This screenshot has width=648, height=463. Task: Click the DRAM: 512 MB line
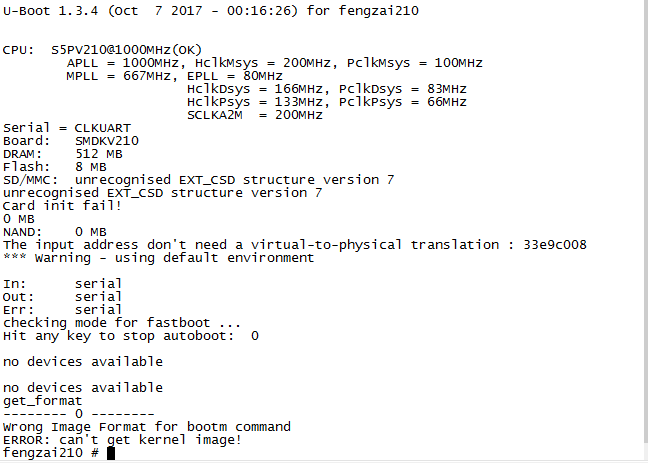click(63, 154)
